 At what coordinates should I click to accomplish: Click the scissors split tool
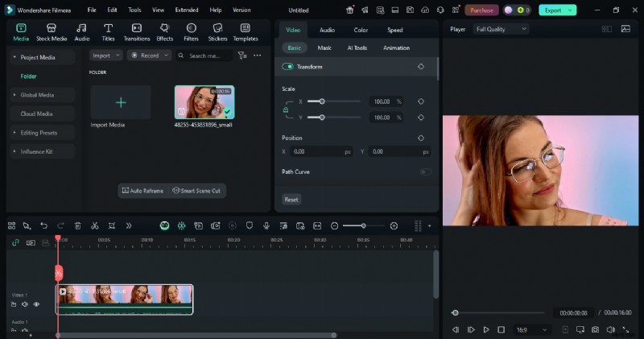[94, 226]
